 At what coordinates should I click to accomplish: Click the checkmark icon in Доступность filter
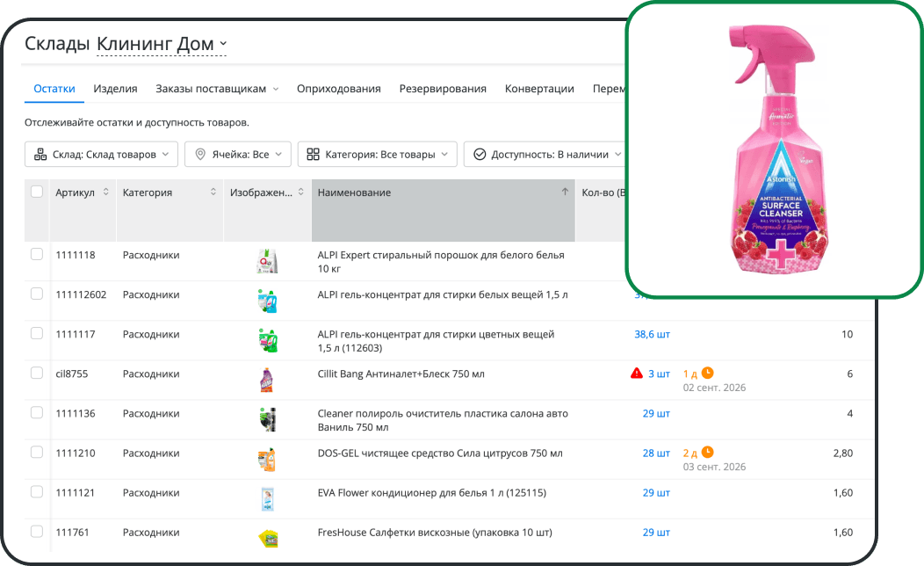(x=480, y=154)
